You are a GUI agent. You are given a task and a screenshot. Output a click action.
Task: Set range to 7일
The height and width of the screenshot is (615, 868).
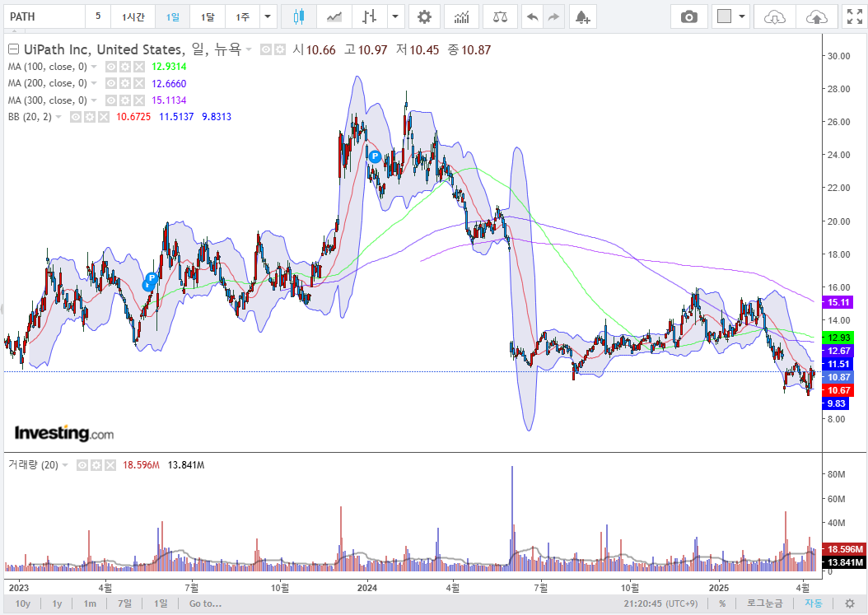(x=124, y=603)
